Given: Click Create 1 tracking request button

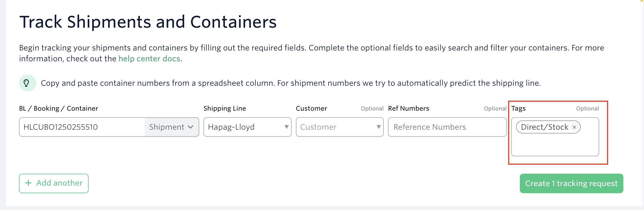Looking at the screenshot, I should coord(571,183).
